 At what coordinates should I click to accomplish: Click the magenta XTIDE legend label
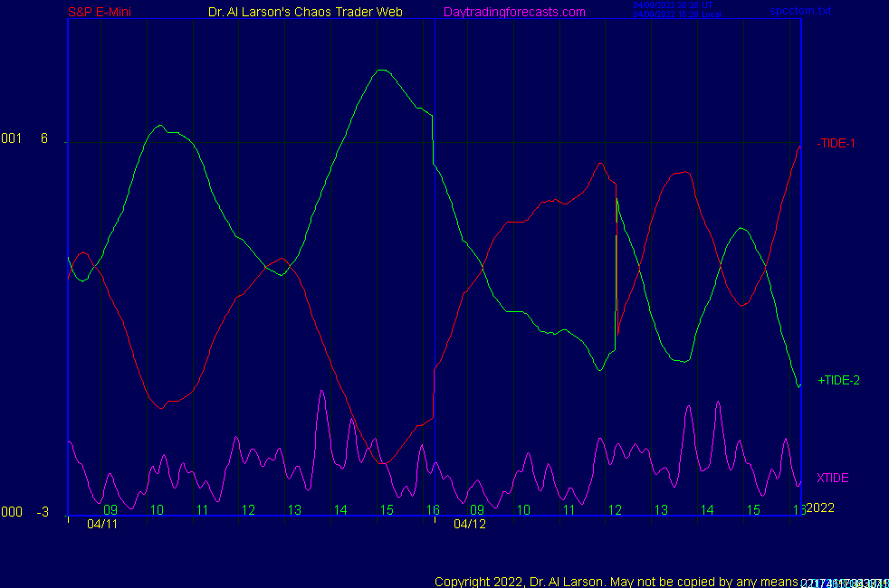832,478
